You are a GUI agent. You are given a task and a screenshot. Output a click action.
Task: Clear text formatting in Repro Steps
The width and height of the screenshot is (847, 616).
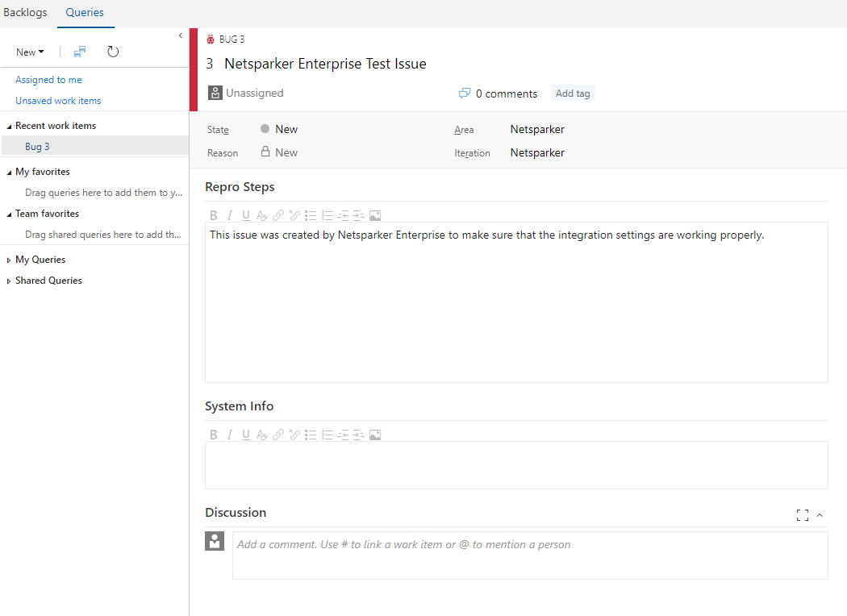click(x=261, y=215)
